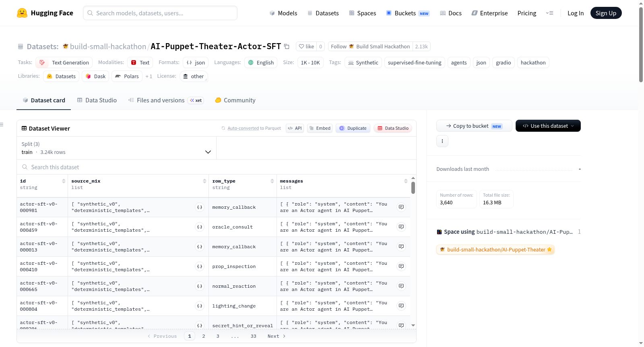Viewport: 644px width, 347px height.
Task: Open Enterprise in the top navigation
Action: pos(489,13)
